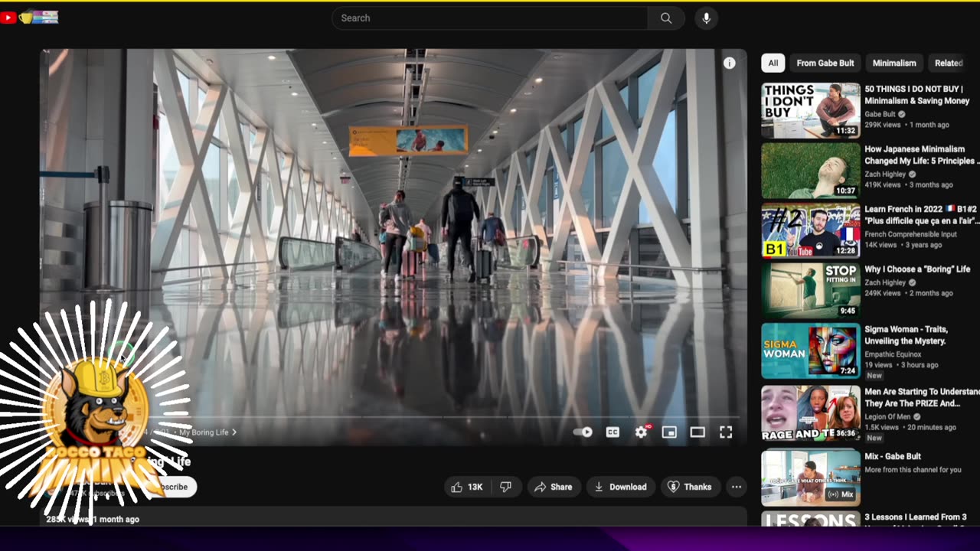This screenshot has width=980, height=551.
Task: Start voice search with microphone icon
Action: click(x=706, y=18)
